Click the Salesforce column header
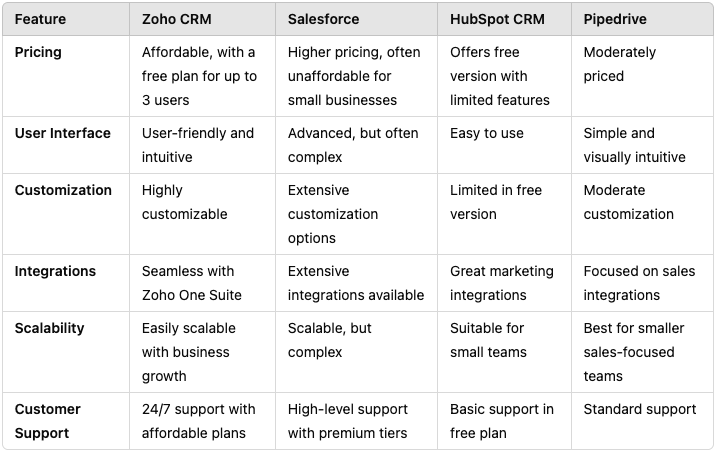 [x=323, y=19]
